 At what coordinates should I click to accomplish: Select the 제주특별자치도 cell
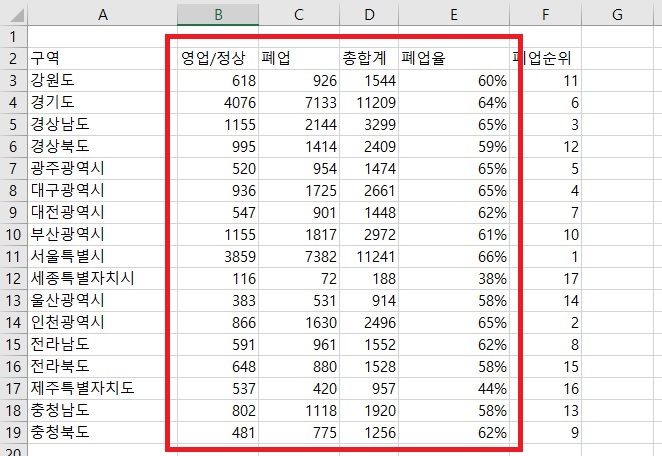coord(103,388)
